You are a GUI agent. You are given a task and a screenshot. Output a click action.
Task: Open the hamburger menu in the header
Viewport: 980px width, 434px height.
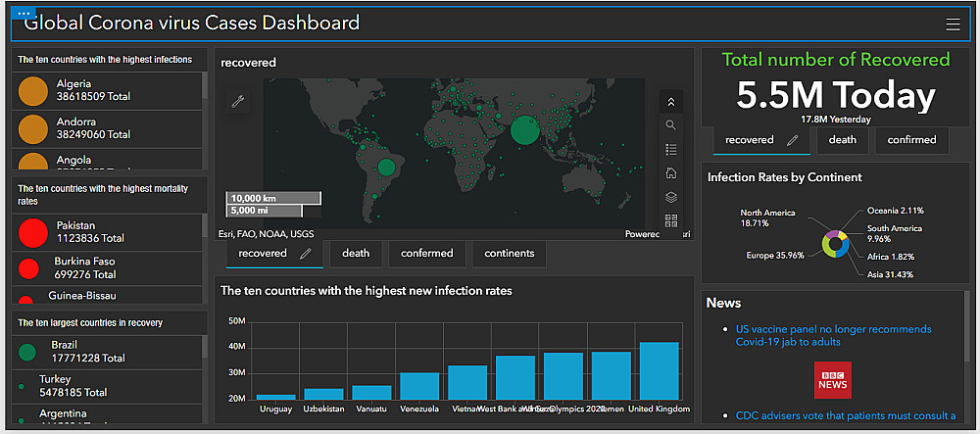coord(953,24)
